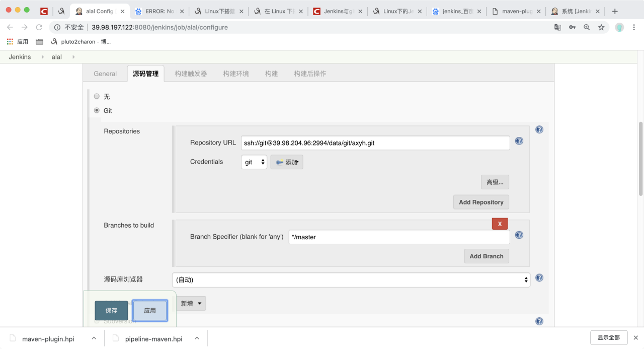Open Jenkins breadcrumb link
Screen dimensions: 644x349
20,57
